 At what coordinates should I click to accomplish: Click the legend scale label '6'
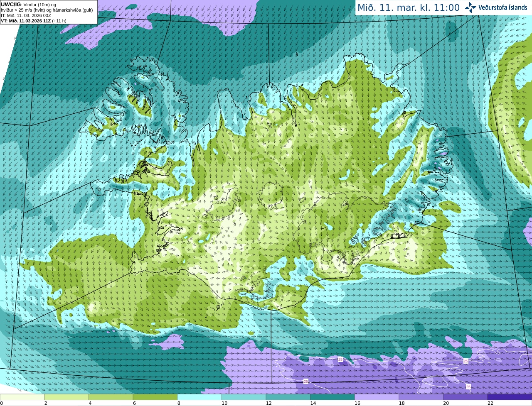click(x=134, y=403)
